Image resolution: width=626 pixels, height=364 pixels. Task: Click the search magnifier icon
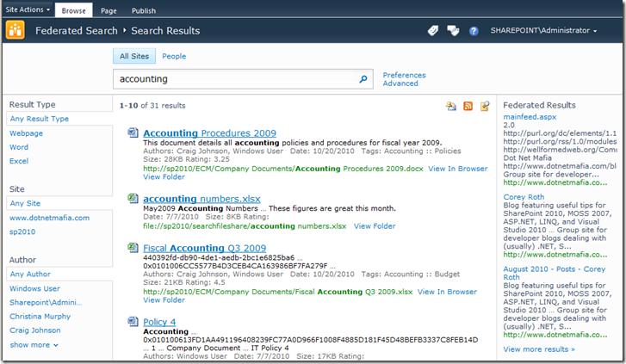click(x=363, y=79)
